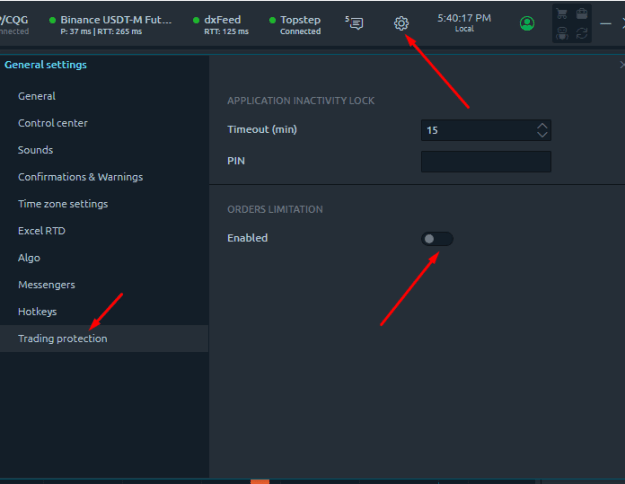
Task: Click the refresh sync arrows icon
Action: pos(582,33)
